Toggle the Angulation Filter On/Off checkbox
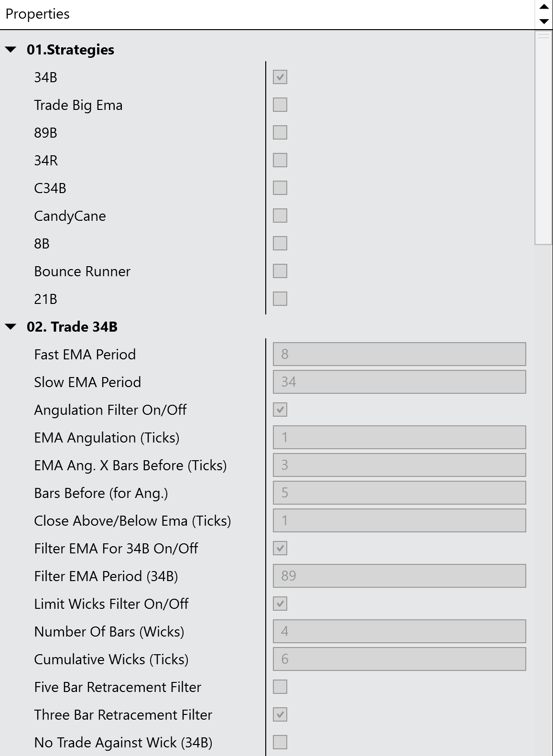Viewport: 553px width, 756px height. coord(280,410)
